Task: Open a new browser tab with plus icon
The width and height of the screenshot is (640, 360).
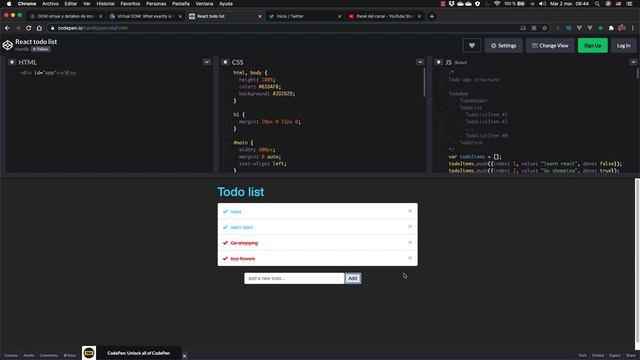Action: [x=432, y=16]
